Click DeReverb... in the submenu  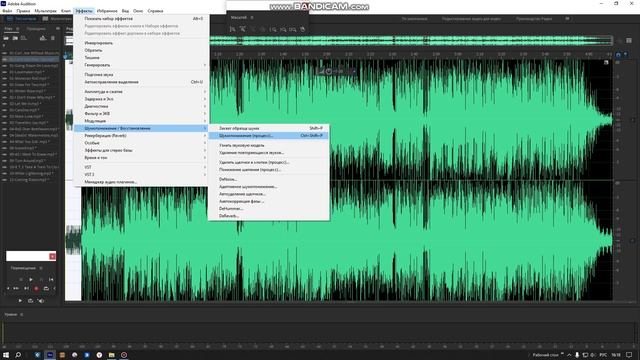(269, 216)
